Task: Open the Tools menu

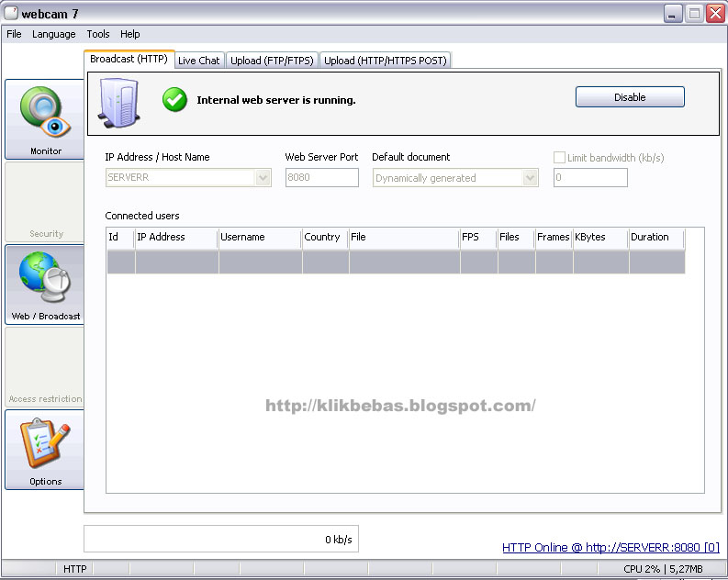Action: (x=98, y=34)
